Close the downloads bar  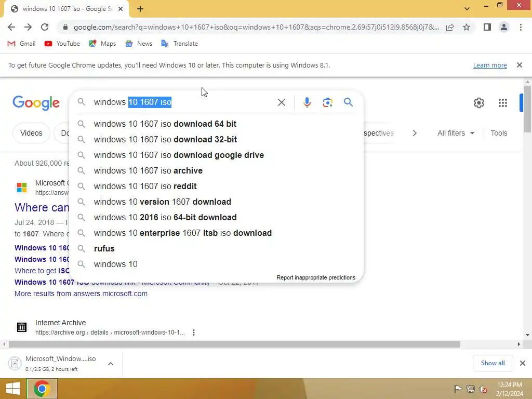pyautogui.click(x=523, y=363)
